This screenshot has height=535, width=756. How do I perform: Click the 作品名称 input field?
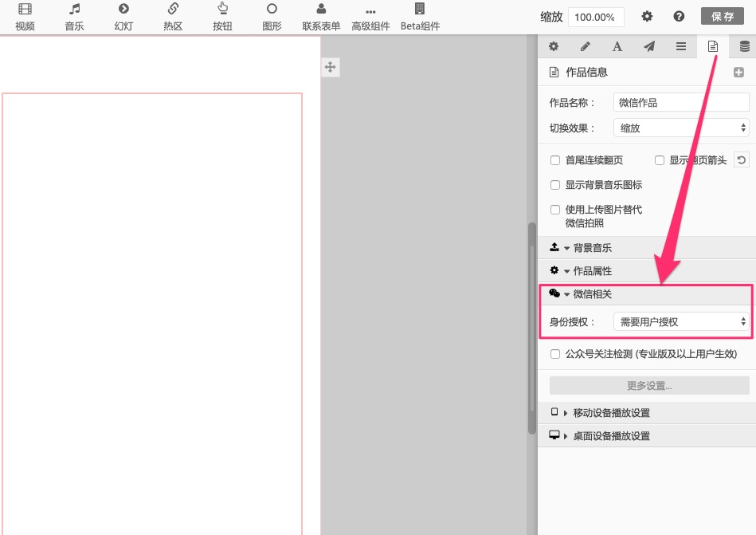pyautogui.click(x=681, y=102)
